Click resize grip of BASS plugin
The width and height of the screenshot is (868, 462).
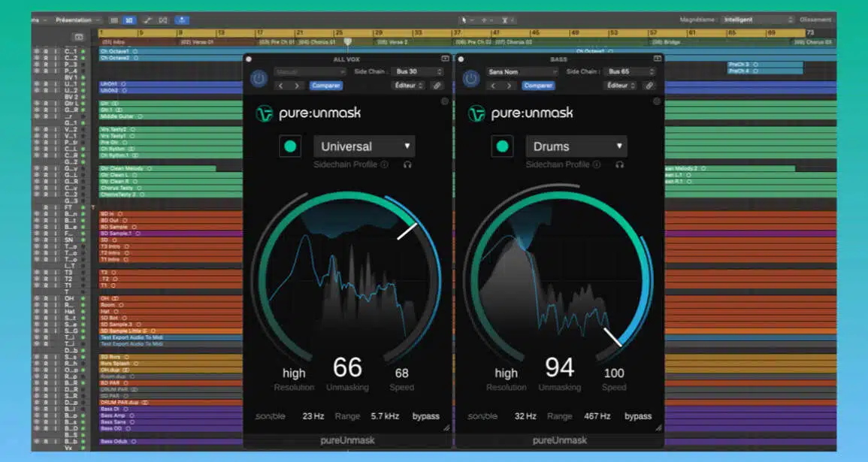click(658, 427)
